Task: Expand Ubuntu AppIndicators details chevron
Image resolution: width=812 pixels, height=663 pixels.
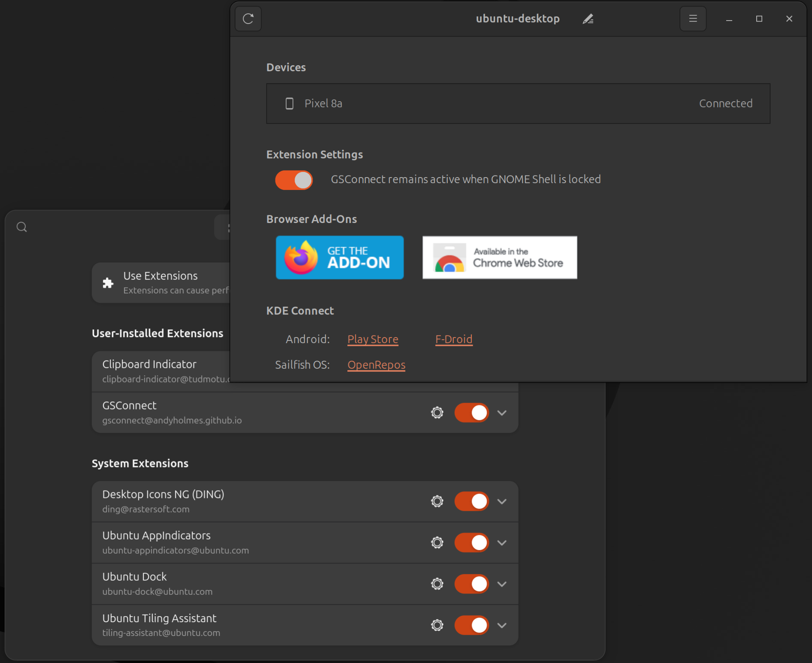Action: click(502, 542)
